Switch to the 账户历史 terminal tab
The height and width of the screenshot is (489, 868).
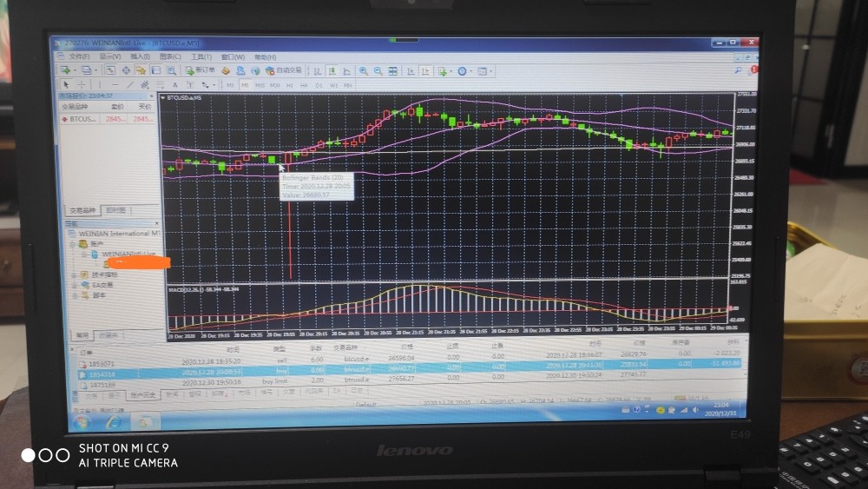143,395
